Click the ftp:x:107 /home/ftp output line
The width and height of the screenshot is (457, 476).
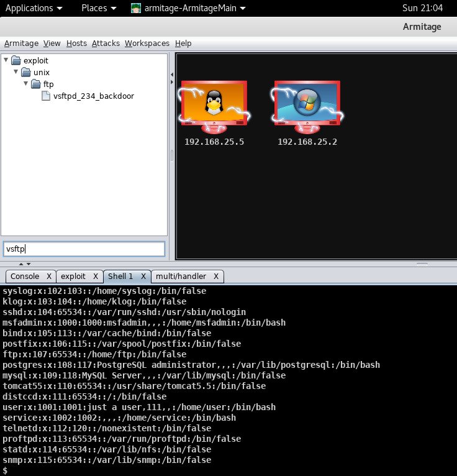tap(94, 355)
